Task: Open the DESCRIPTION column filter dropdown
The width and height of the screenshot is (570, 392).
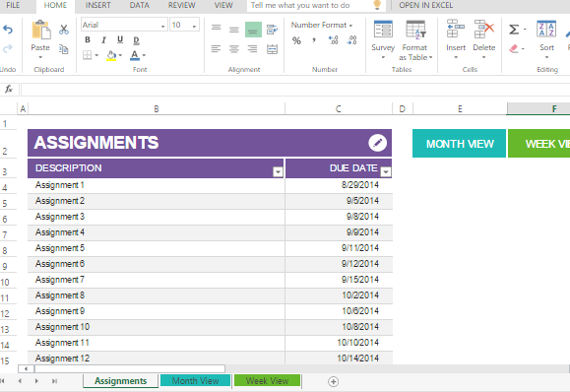Action: [278, 171]
